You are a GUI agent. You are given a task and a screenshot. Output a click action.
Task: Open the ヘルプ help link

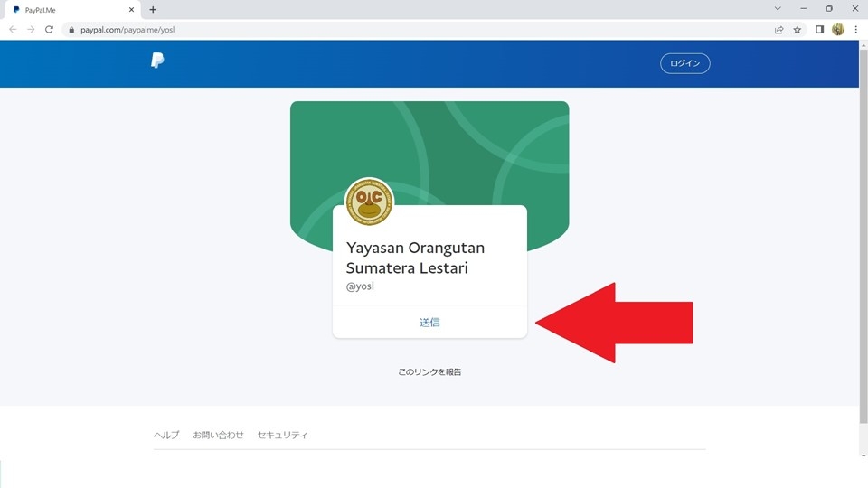pos(166,435)
